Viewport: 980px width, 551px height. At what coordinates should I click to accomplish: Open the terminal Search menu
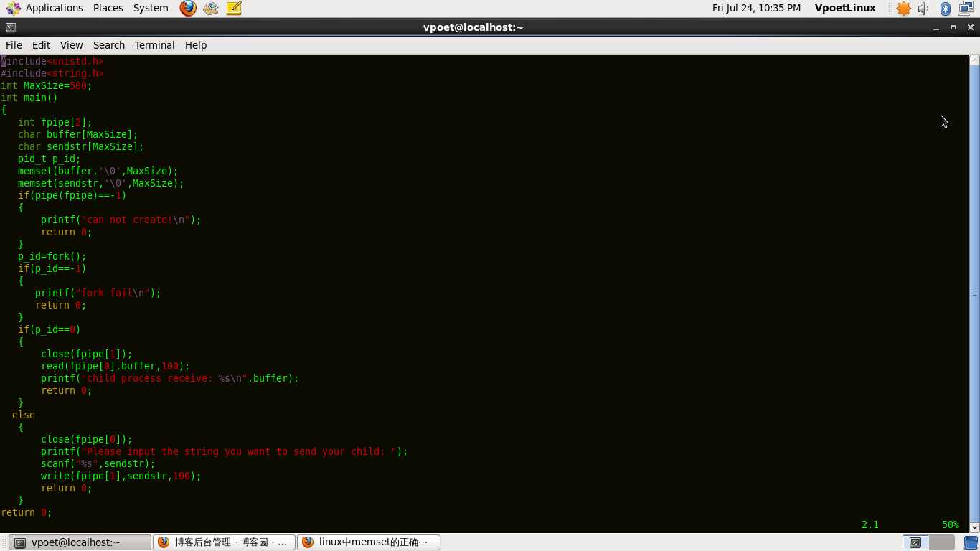pos(108,44)
